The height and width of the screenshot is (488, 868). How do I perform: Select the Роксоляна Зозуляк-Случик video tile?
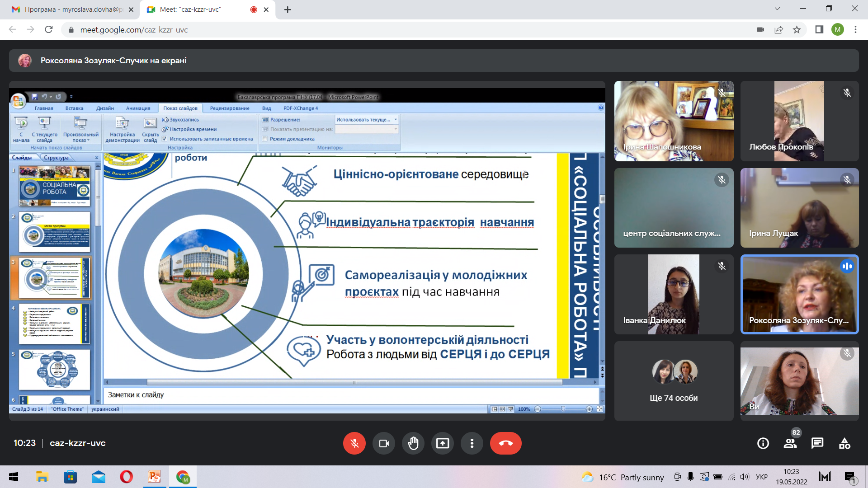(x=799, y=294)
